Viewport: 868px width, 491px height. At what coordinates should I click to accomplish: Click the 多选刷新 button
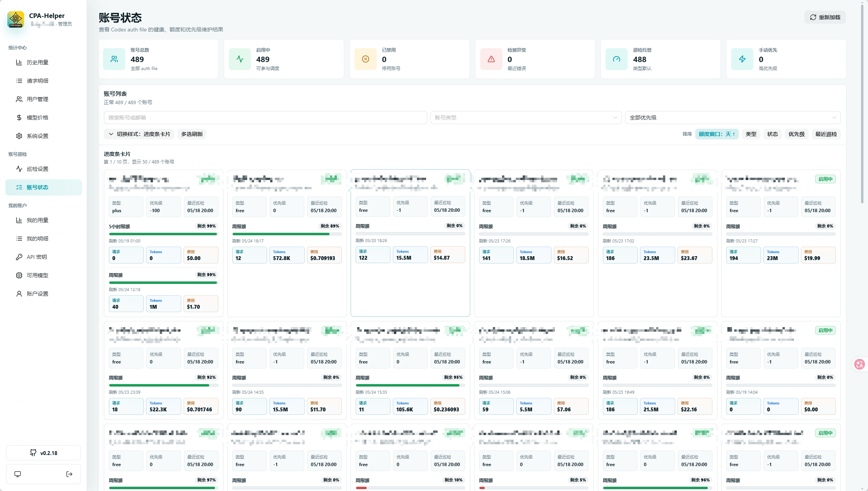pyautogui.click(x=192, y=134)
